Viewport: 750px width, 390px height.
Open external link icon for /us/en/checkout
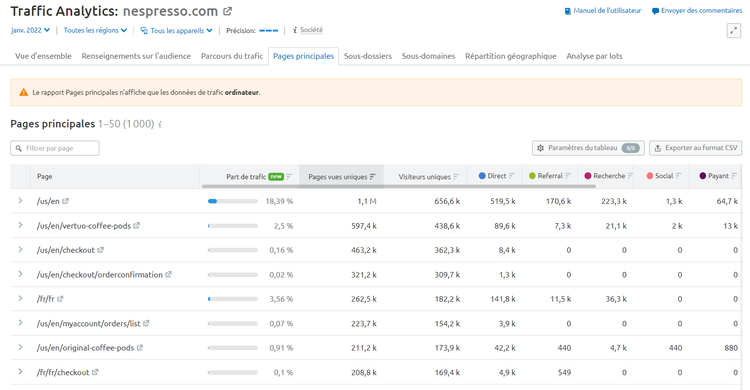pyautogui.click(x=100, y=250)
